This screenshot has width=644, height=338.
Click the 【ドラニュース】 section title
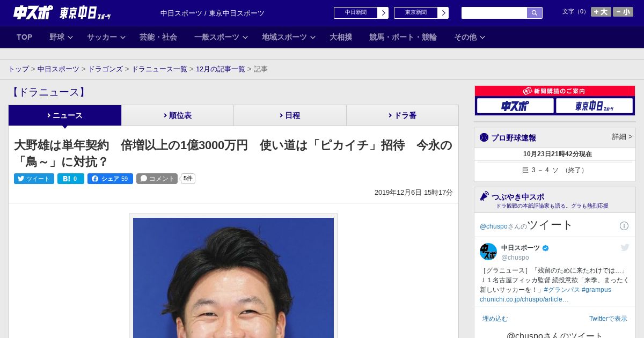pyautogui.click(x=48, y=92)
